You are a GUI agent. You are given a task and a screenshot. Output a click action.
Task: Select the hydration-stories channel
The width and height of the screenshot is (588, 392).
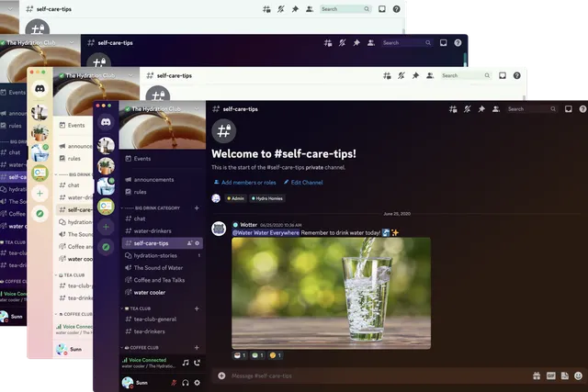click(159, 255)
